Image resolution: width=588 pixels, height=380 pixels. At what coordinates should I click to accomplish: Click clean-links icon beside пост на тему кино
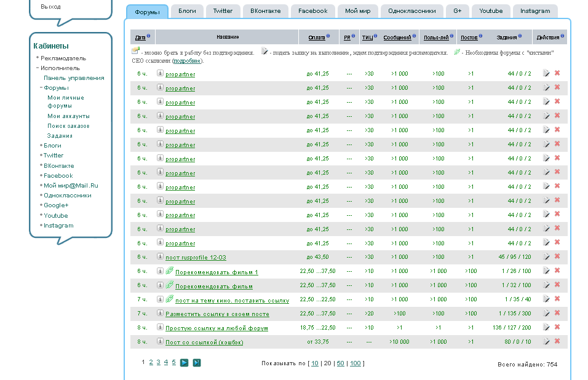170,299
